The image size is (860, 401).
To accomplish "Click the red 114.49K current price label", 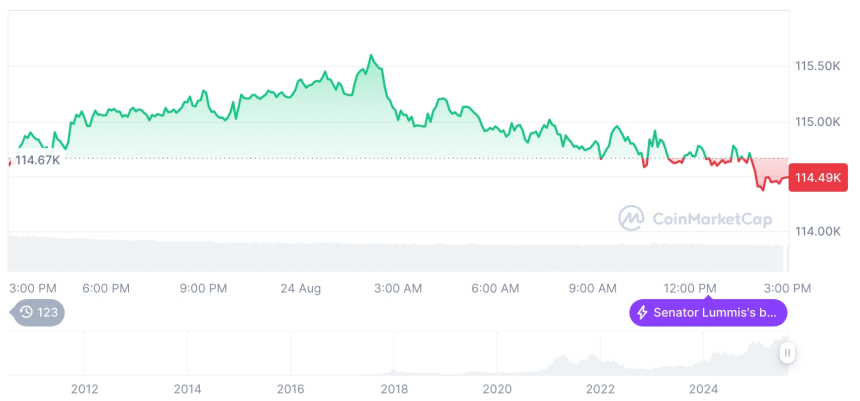I will point(817,178).
